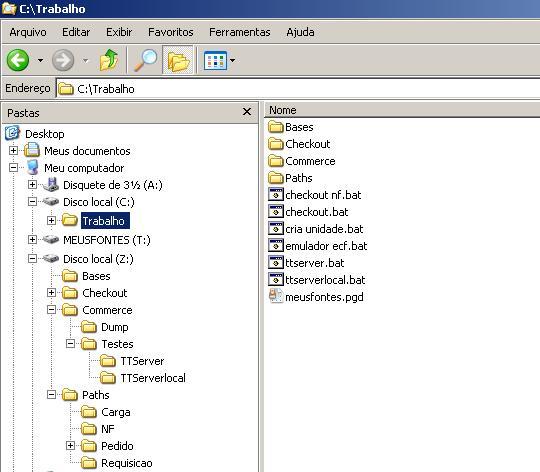This screenshot has width=540, height=472.
Task: Expand MEUSFONTES (T:) drive node
Action: (32, 239)
